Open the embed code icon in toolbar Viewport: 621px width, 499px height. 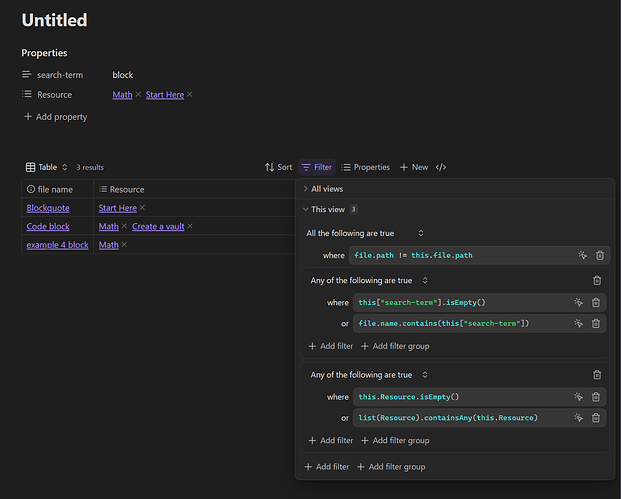(441, 167)
